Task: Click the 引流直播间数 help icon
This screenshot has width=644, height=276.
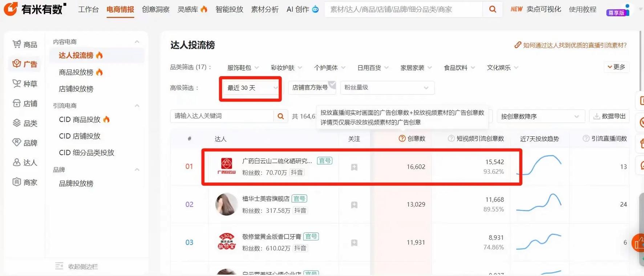Action: click(x=586, y=139)
